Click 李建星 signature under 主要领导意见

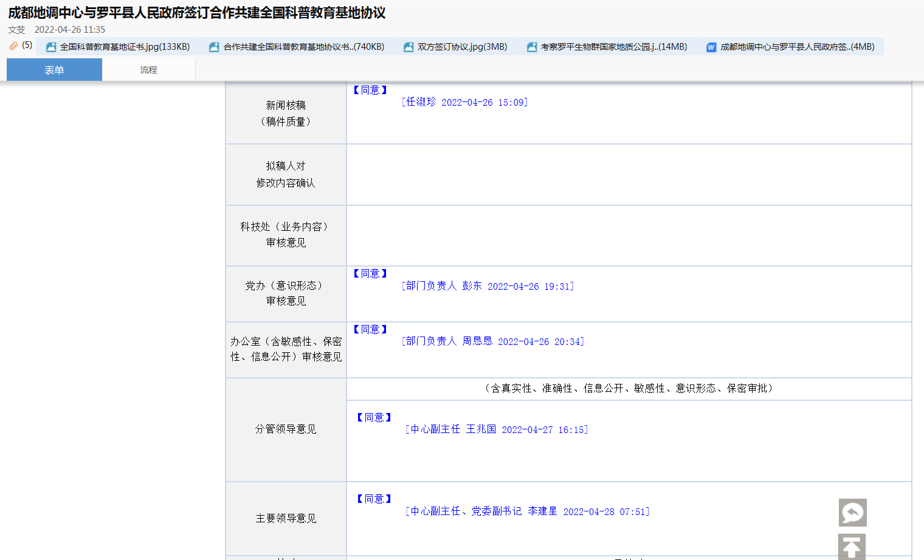542,511
